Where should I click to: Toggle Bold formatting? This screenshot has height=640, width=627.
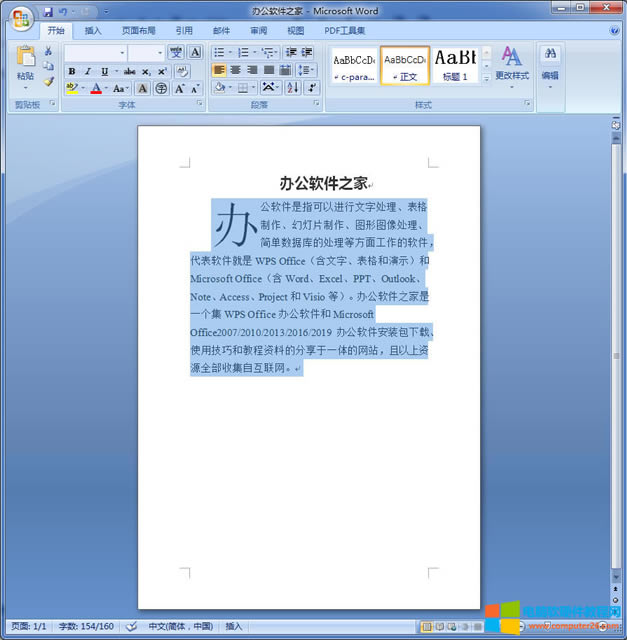(x=72, y=71)
